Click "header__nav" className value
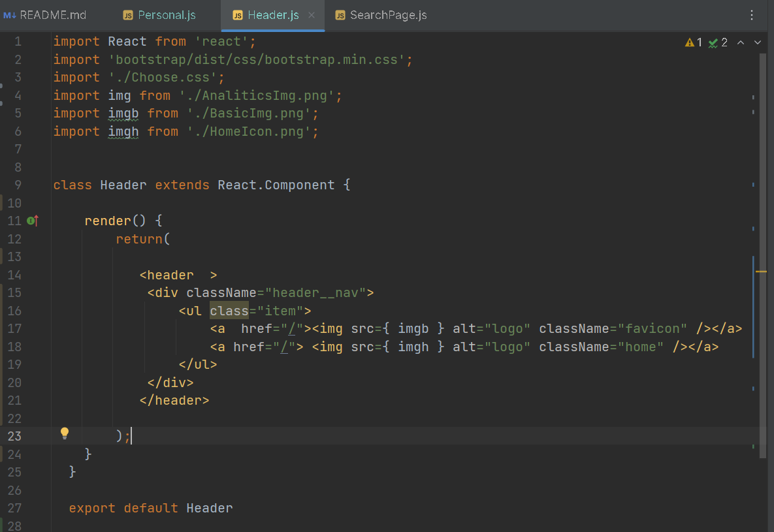 [315, 292]
